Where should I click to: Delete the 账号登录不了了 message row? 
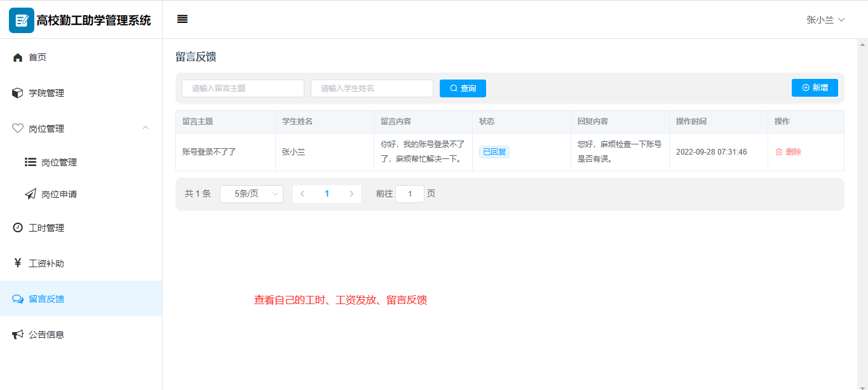[x=788, y=152]
